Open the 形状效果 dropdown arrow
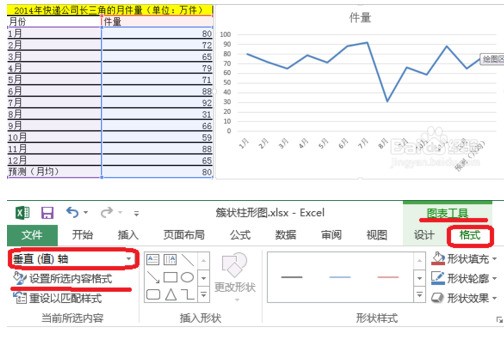 point(495,298)
